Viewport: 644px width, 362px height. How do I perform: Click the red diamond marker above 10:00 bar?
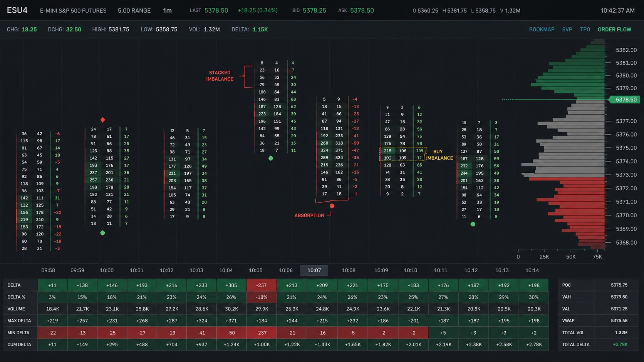click(x=102, y=120)
